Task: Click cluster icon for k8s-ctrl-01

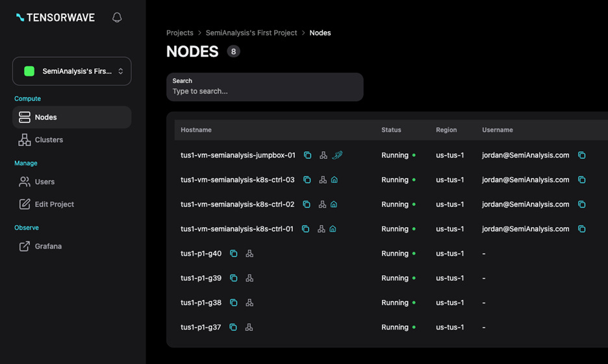Action: [x=321, y=229]
